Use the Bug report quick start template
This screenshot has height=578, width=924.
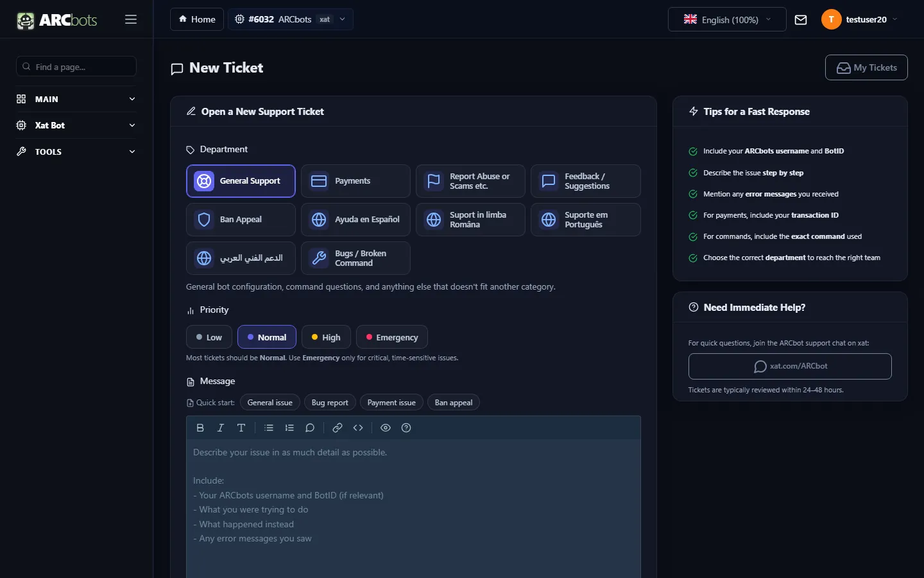coord(330,403)
